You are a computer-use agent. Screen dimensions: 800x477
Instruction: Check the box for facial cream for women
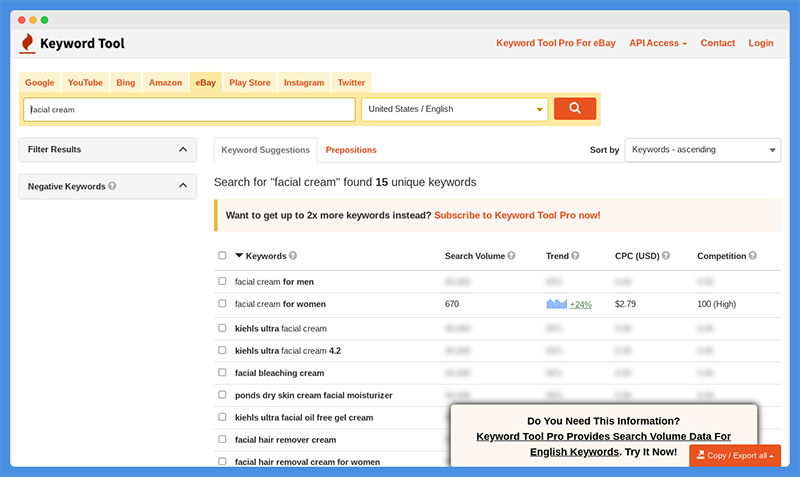click(222, 303)
